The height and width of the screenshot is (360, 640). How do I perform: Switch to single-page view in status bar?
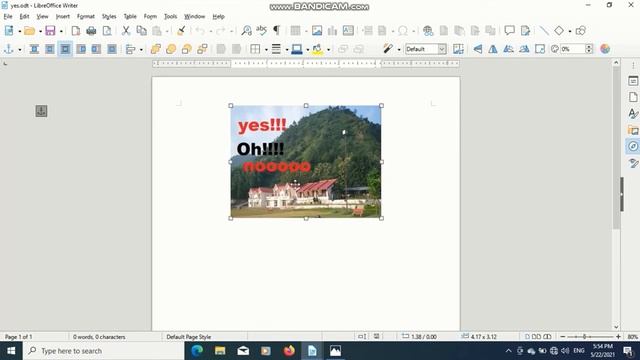tap(527, 337)
